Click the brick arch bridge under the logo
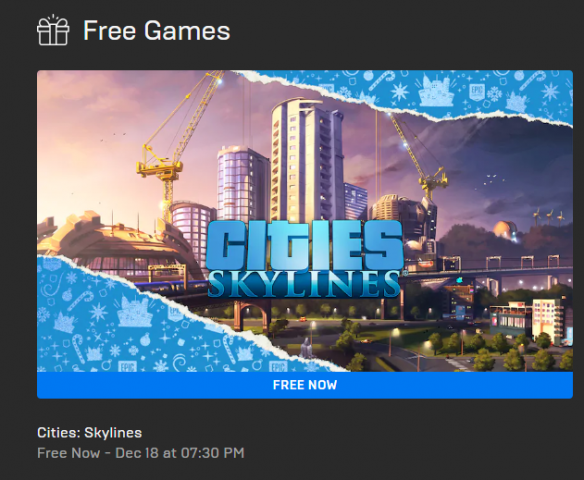This screenshot has height=480, width=584. coord(253,315)
